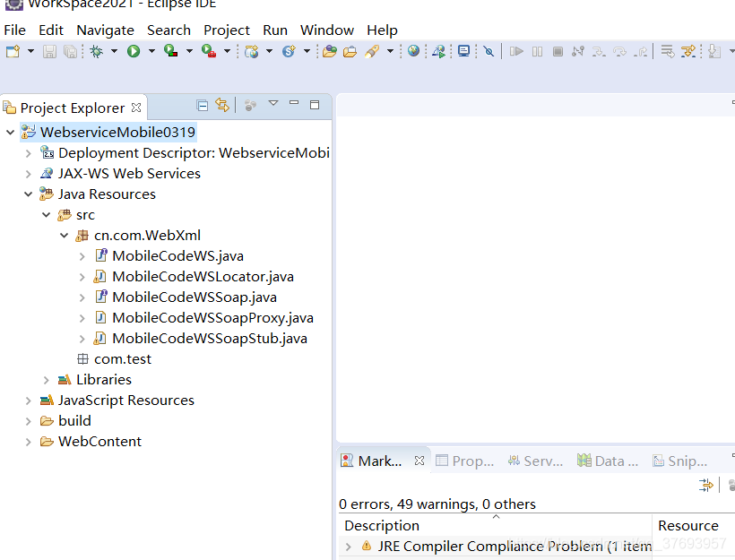The image size is (735, 560).
Task: Click the Open Type folder icon
Action: (330, 51)
